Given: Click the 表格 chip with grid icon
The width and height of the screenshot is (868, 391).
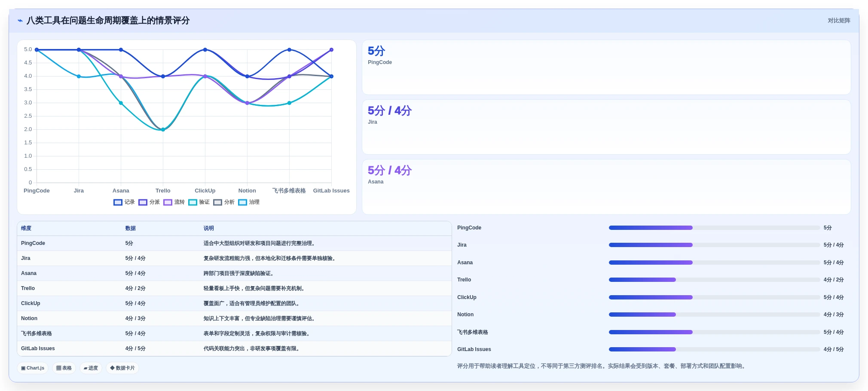Looking at the screenshot, I should pyautogui.click(x=64, y=368).
